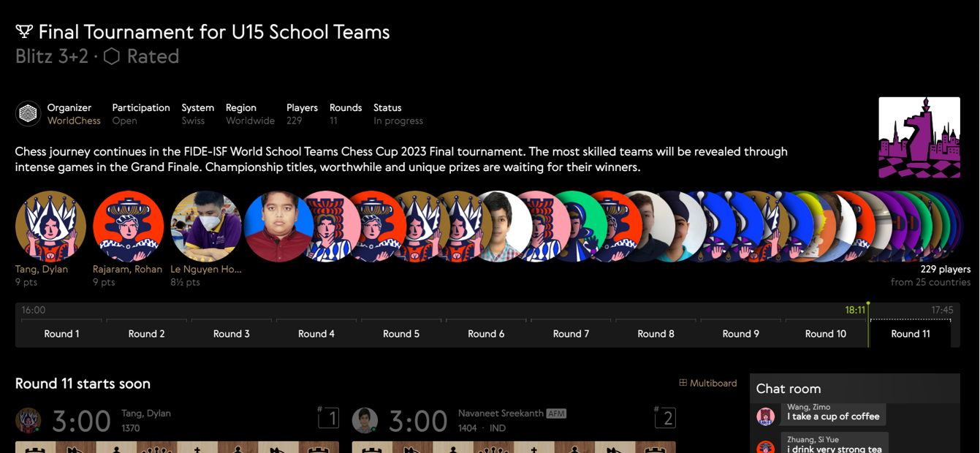This screenshot has height=453, width=980.
Task: Open Le Nguyen Ho... player avatar
Action: 205,226
